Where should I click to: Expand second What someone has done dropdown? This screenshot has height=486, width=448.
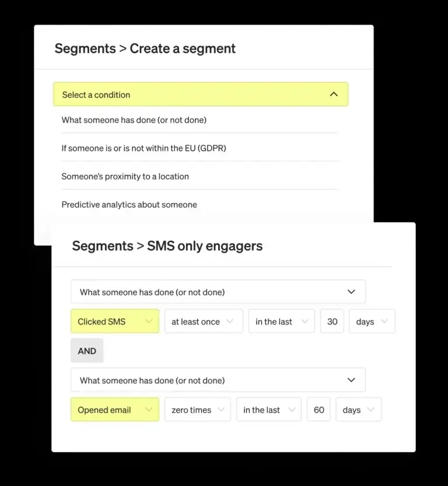pyautogui.click(x=218, y=380)
